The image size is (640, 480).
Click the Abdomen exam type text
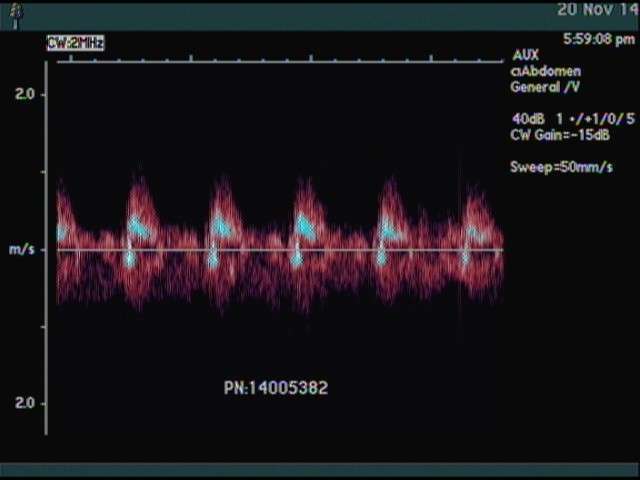click(547, 71)
